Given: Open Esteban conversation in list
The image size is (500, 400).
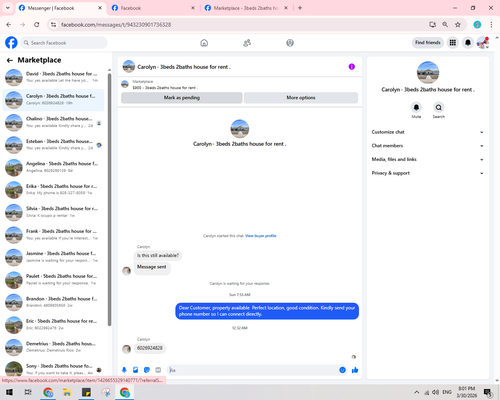Looking at the screenshot, I should point(53,145).
